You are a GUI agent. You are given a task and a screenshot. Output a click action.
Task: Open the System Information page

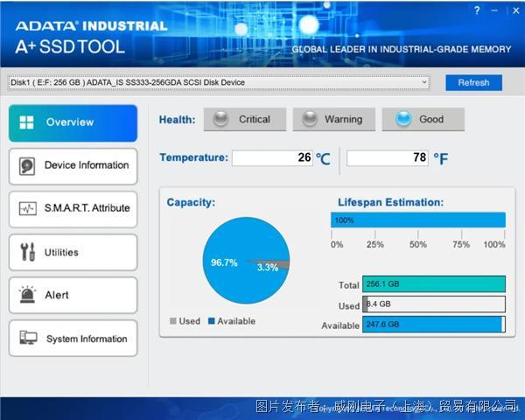tap(86, 339)
